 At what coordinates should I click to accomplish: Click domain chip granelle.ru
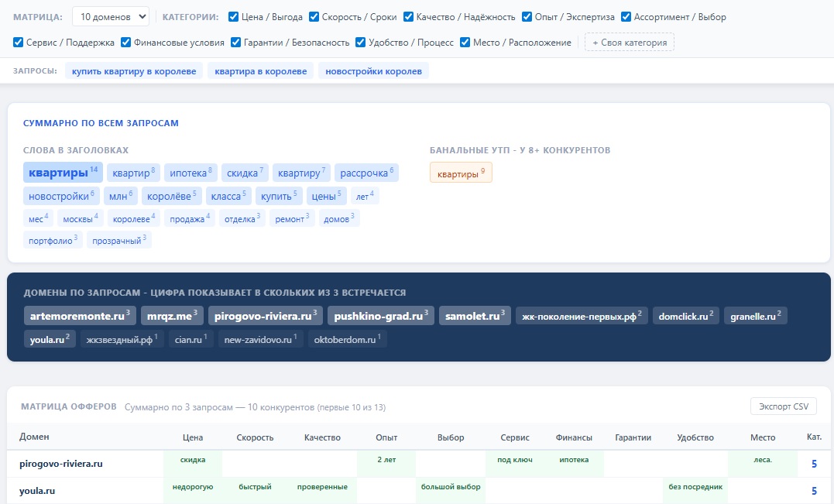tap(755, 316)
